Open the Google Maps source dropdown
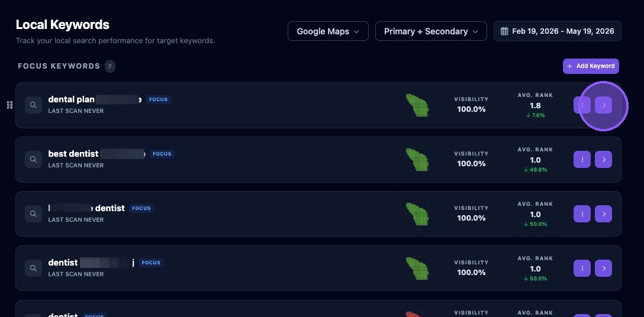Viewport: 644px width, 317px height. click(328, 31)
